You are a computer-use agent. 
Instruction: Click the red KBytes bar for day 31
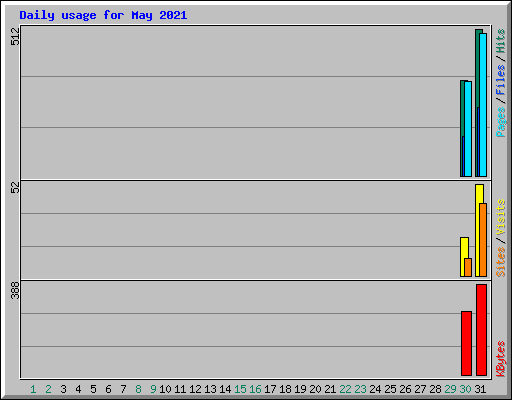pyautogui.click(x=481, y=330)
